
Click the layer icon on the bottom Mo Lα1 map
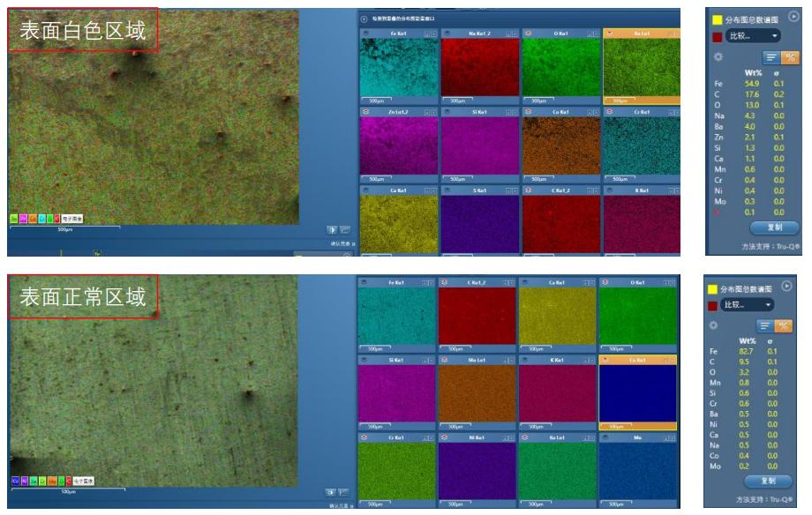coord(447,361)
